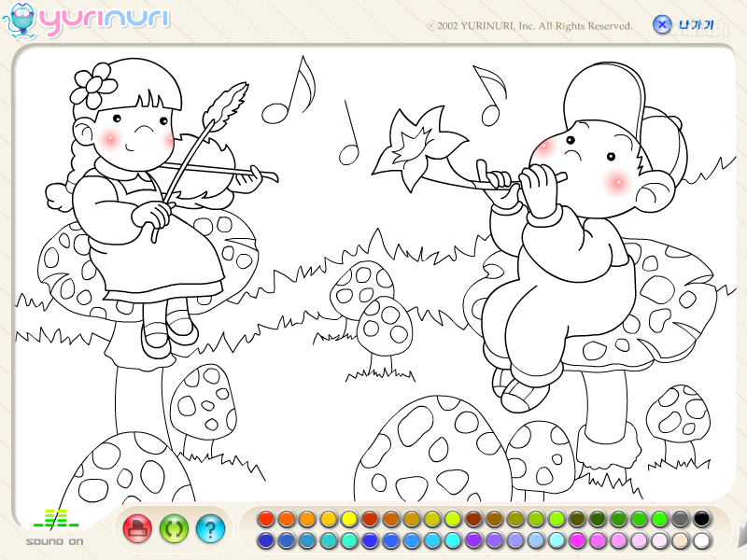Pick the bright red color swatch
747x560 pixels.
click(266, 519)
